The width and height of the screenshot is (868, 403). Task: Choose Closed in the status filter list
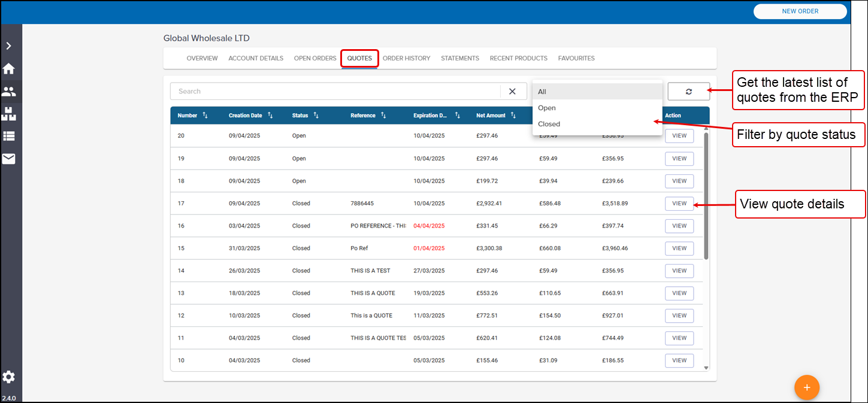pyautogui.click(x=549, y=124)
